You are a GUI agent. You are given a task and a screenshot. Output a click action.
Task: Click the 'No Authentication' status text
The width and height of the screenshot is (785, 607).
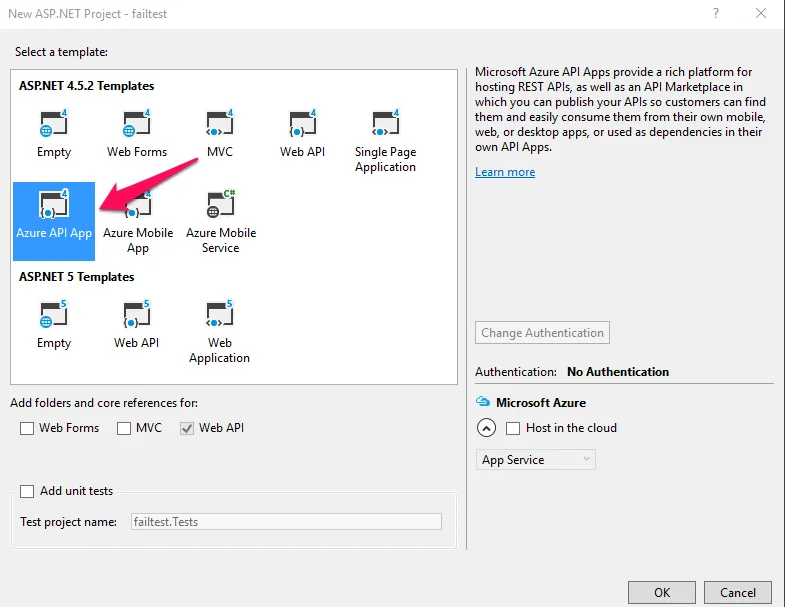click(x=618, y=372)
